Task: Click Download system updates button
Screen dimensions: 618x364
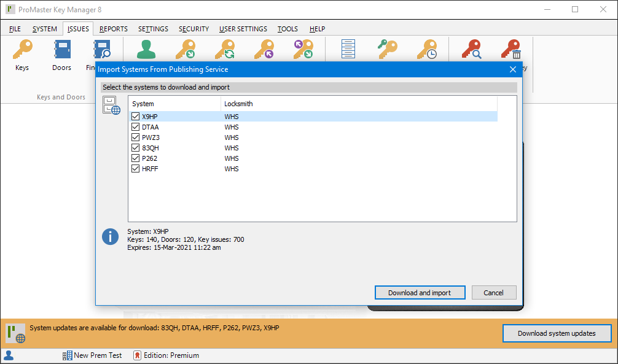Action: click(557, 333)
